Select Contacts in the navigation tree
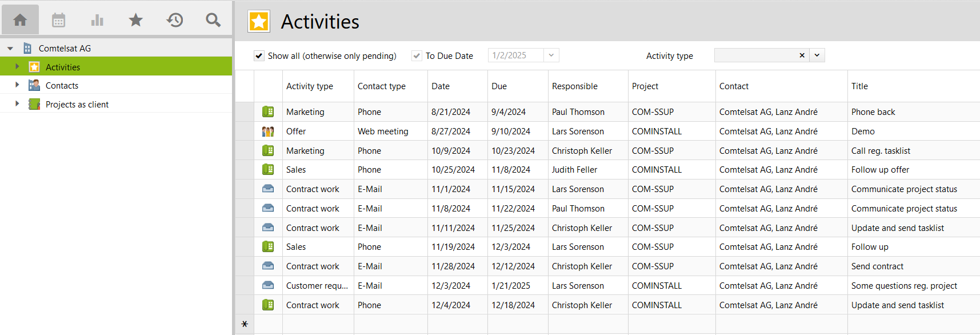 pos(62,86)
